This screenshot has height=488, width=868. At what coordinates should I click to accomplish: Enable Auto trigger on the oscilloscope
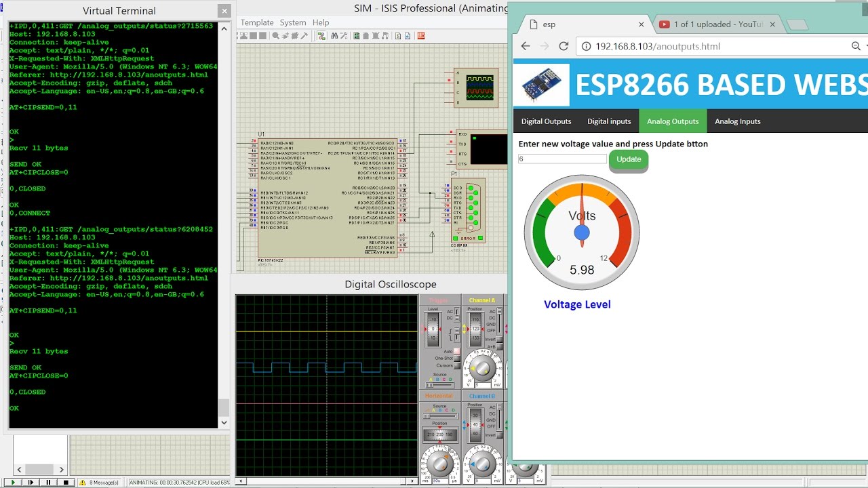[x=457, y=350]
